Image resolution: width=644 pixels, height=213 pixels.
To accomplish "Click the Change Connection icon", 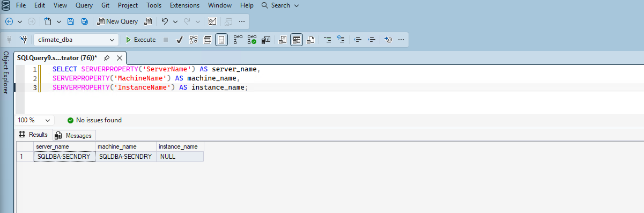I will (23, 40).
